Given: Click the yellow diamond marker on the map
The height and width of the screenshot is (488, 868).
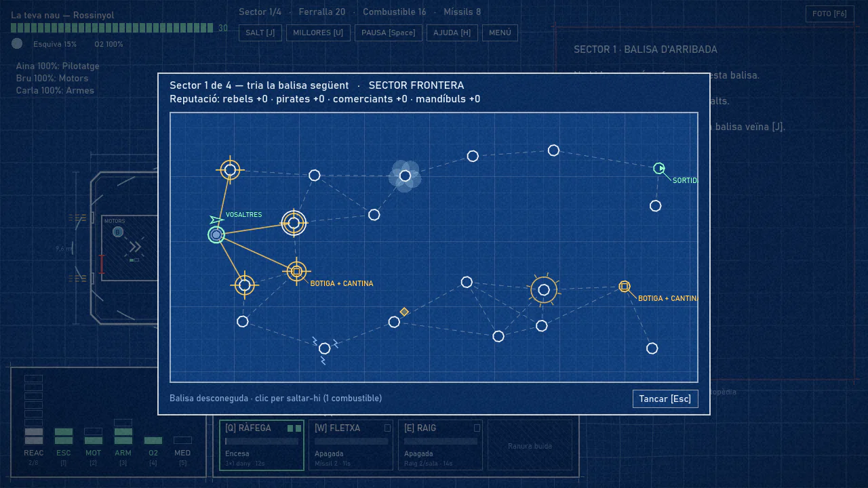Looking at the screenshot, I should click(x=404, y=312).
